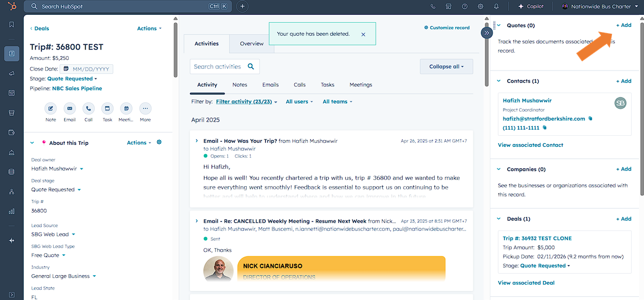The height and width of the screenshot is (300, 644).
Task: Dismiss the quote deleted notification
Action: pyautogui.click(x=363, y=34)
